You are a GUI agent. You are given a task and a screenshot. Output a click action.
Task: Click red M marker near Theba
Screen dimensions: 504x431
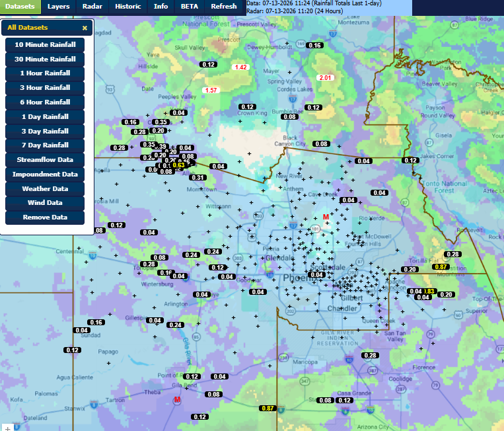(177, 400)
